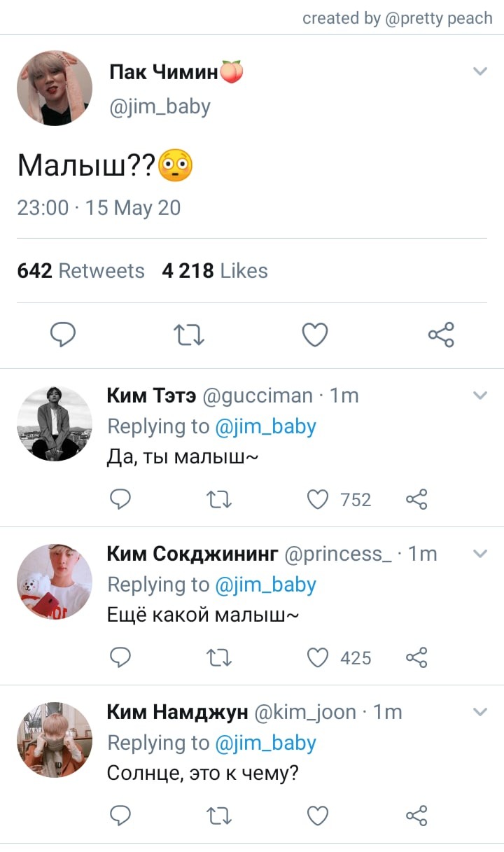
Task: Share Ким Сокджининг's reply
Action: tap(416, 657)
